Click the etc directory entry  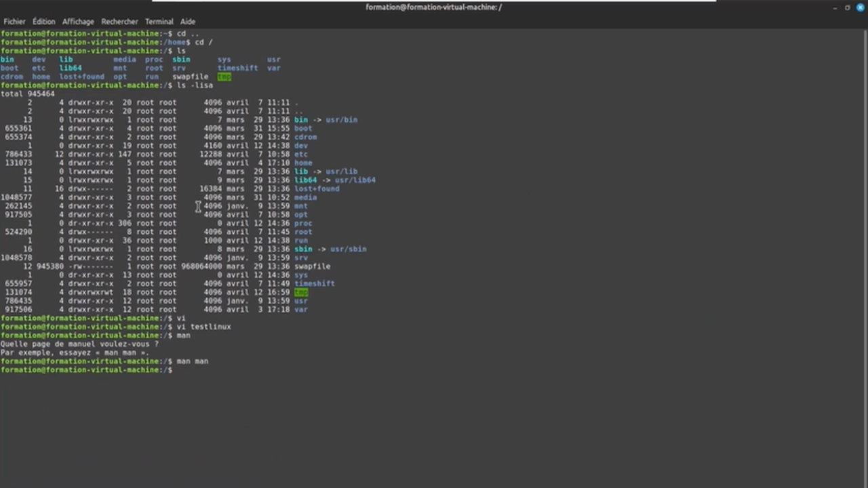pyautogui.click(x=302, y=154)
